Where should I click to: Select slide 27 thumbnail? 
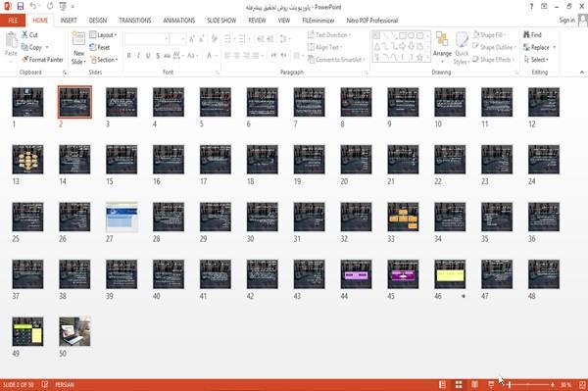click(x=122, y=217)
